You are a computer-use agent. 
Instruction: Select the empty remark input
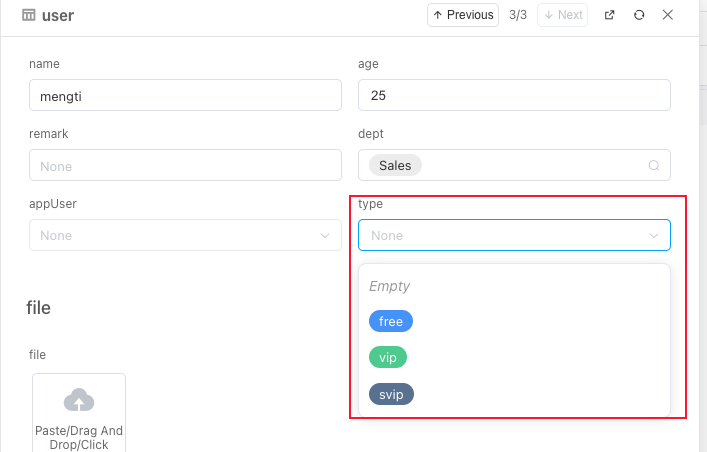[185, 166]
